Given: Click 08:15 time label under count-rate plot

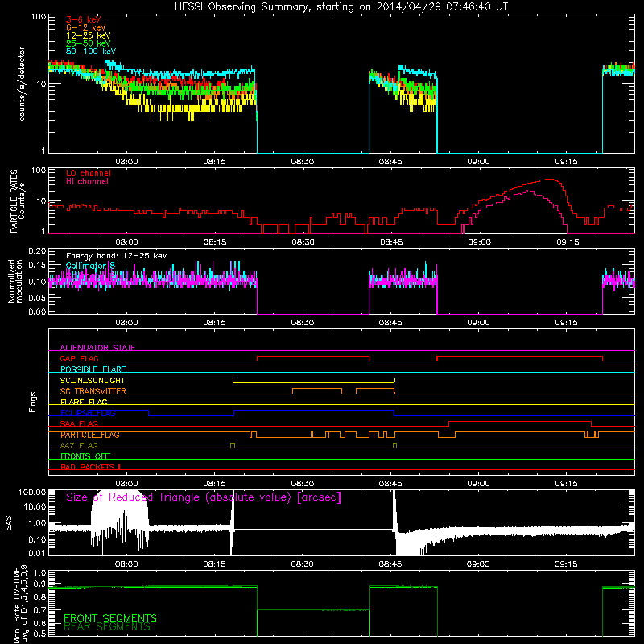Looking at the screenshot, I should (214, 162).
